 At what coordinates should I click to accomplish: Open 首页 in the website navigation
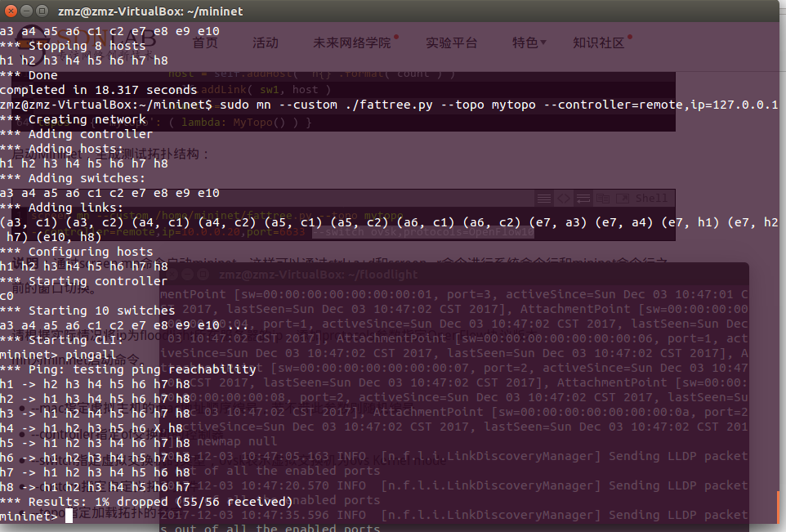pos(205,42)
